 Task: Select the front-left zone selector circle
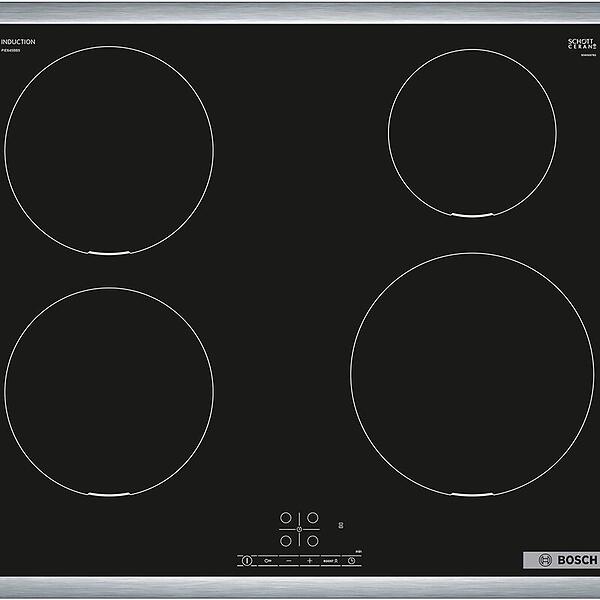point(286,541)
